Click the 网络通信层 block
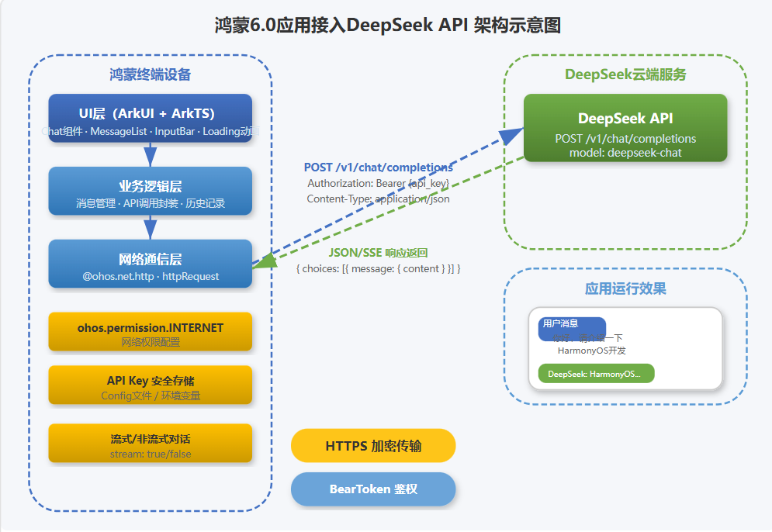Screen dimensions: 772x532 [151, 264]
